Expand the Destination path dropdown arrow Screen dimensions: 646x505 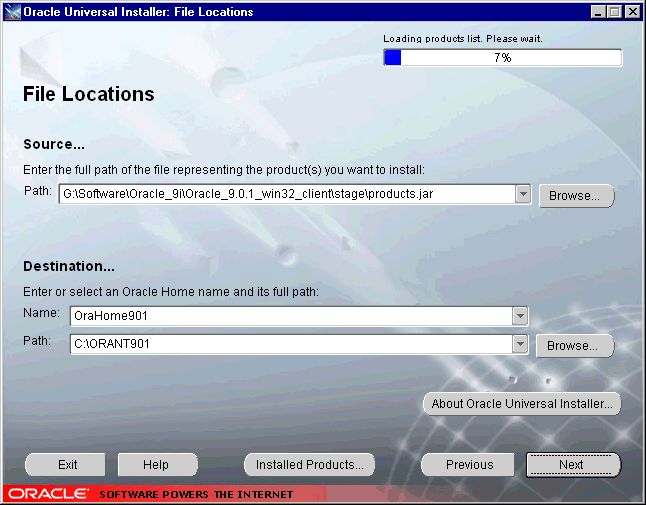[520, 344]
